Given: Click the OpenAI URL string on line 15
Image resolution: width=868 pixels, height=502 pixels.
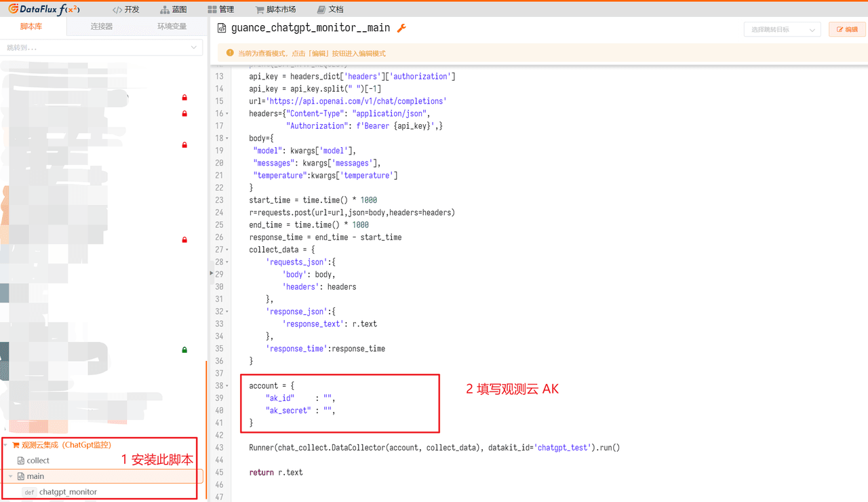Looking at the screenshot, I should [x=356, y=101].
